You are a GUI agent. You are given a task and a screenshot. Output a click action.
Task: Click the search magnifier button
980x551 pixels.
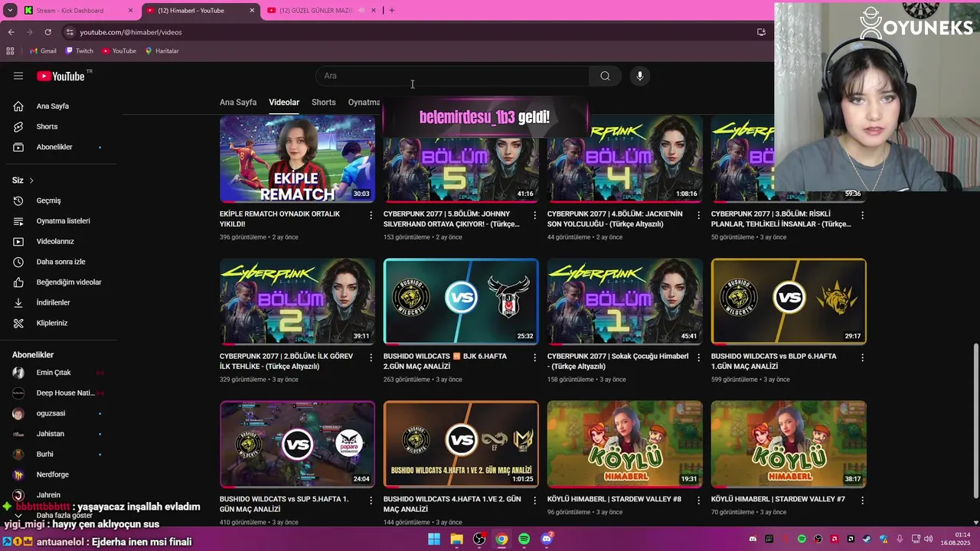pos(605,76)
